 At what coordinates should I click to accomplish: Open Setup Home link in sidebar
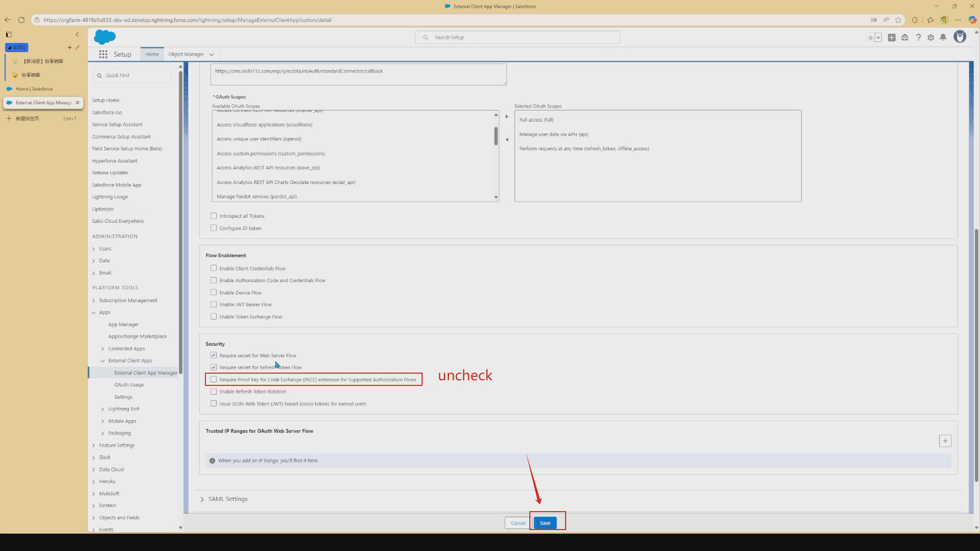click(x=106, y=100)
